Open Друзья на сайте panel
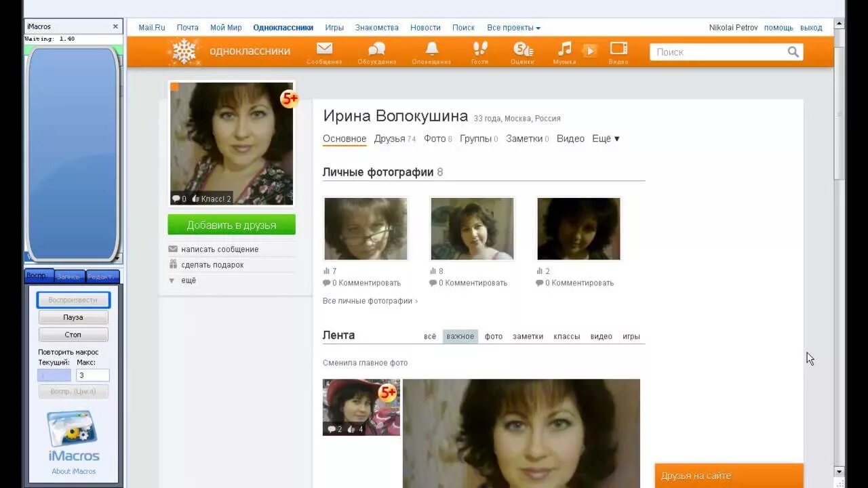868x488 pixels. pyautogui.click(x=729, y=476)
